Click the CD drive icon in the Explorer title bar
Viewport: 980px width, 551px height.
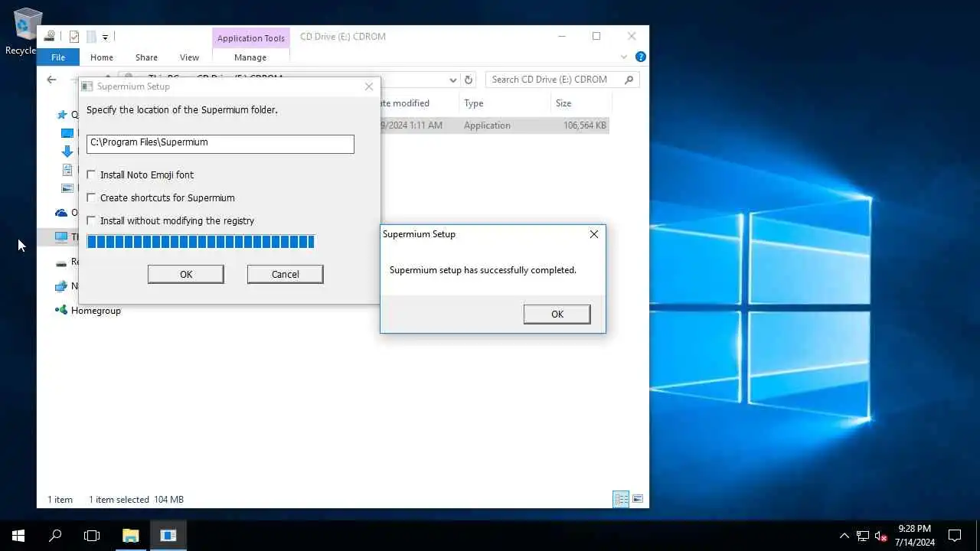pyautogui.click(x=50, y=36)
